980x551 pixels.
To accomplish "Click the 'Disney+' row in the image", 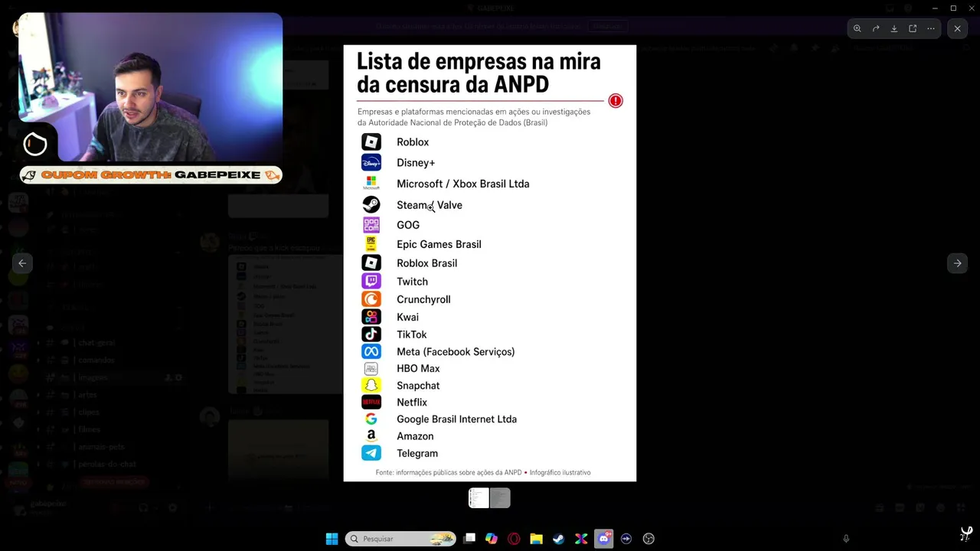I will coord(416,163).
